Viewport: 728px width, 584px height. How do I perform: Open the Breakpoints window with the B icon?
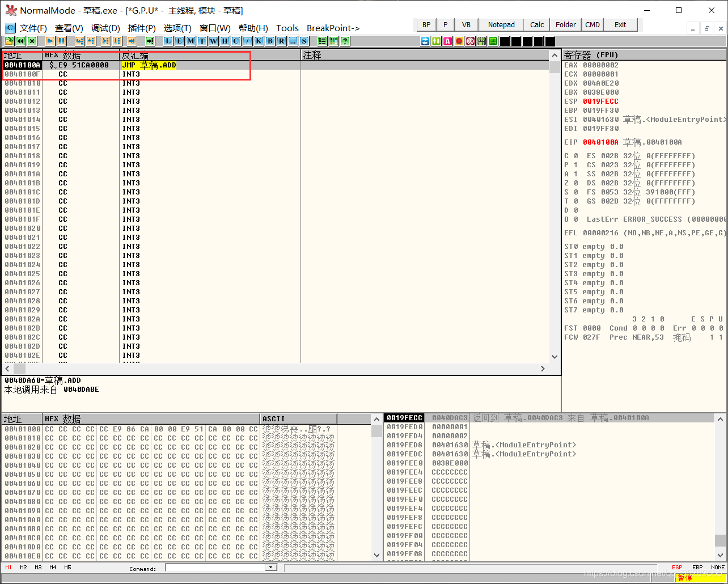[x=270, y=41]
